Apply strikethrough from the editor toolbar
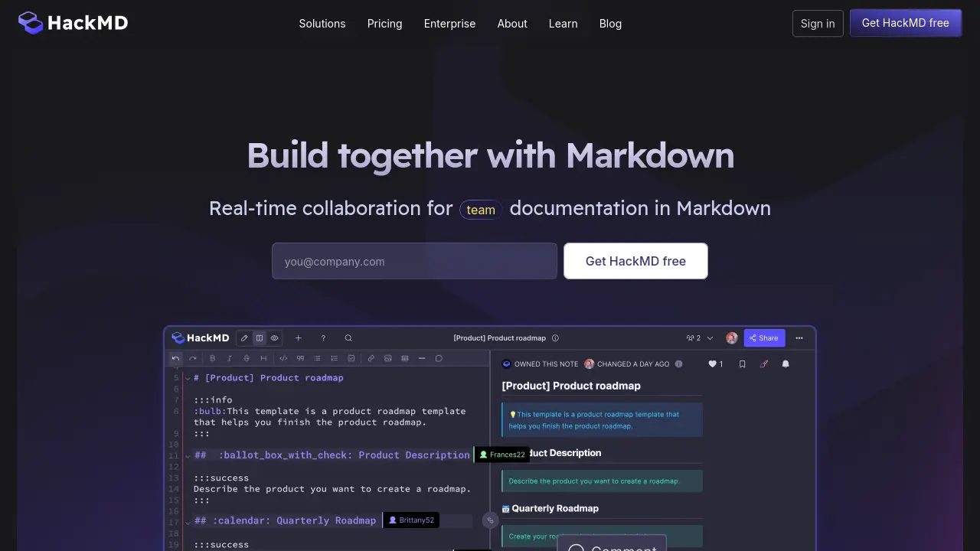The height and width of the screenshot is (551, 980). coord(247,358)
